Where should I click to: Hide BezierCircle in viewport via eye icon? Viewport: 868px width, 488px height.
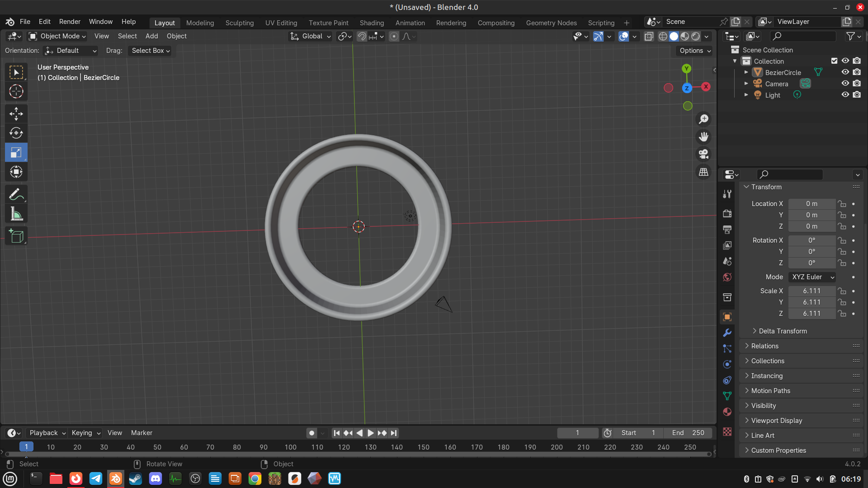tap(845, 72)
